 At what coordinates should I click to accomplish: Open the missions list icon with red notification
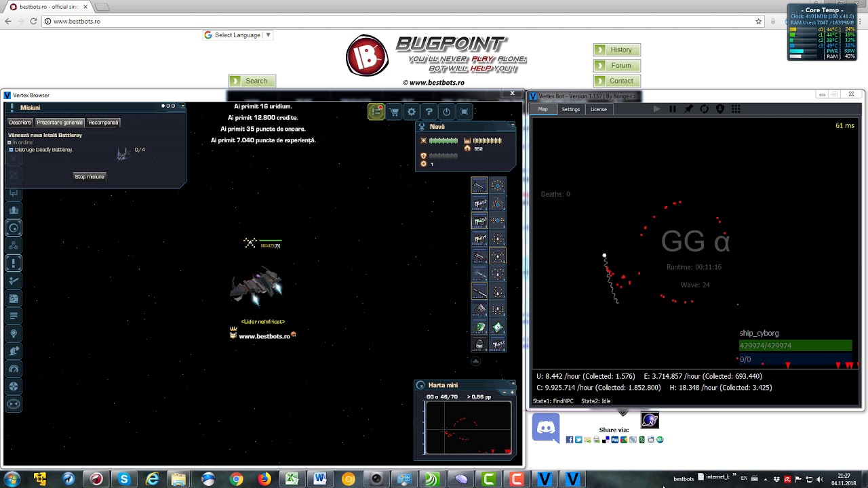376,112
